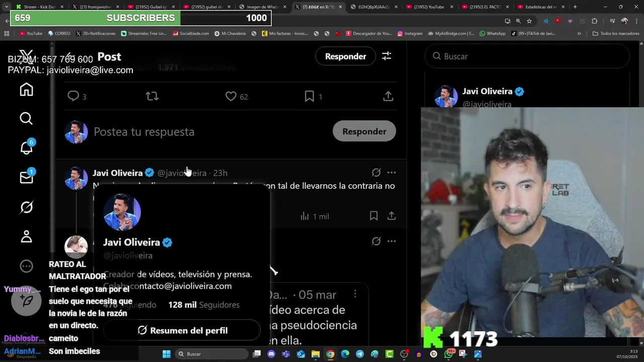This screenshot has width=644, height=362.
Task: Open the Home icon in X sidebar
Action: point(26,89)
